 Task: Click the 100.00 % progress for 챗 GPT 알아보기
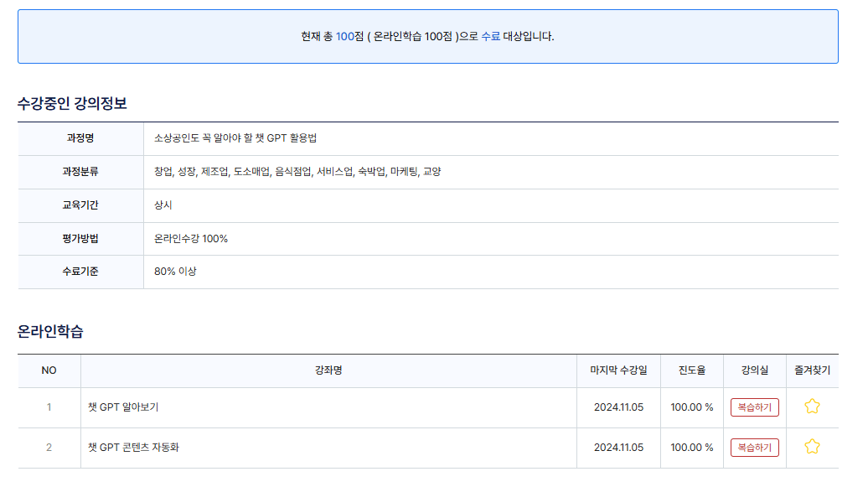click(692, 407)
